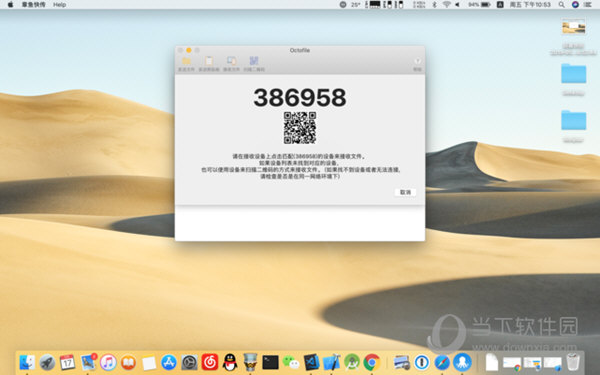Viewport: 600px width, 375px height.
Task: Select the lower blue folder on desktop
Action: click(x=574, y=120)
